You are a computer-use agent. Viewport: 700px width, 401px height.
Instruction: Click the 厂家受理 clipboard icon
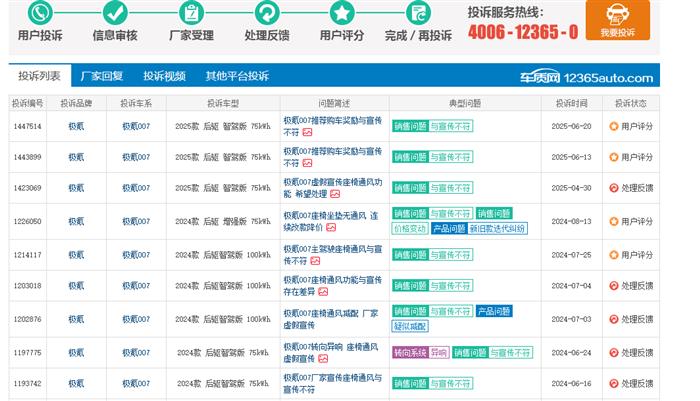tap(191, 13)
